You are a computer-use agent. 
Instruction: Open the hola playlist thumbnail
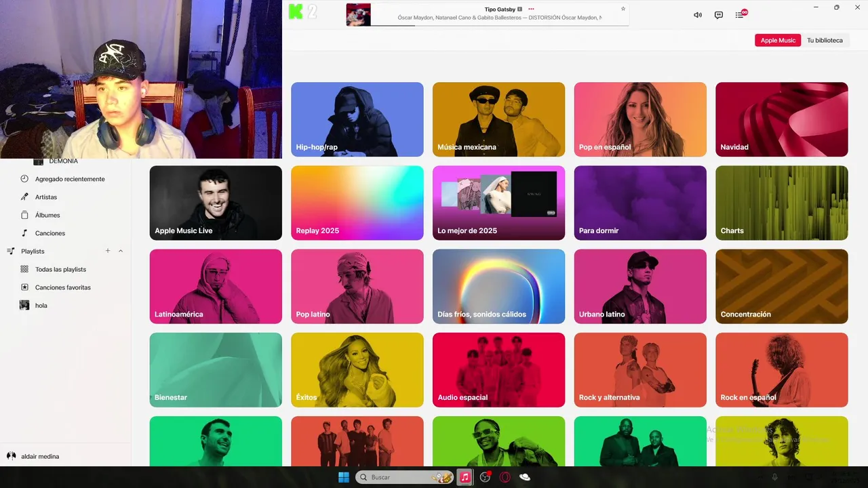24,306
